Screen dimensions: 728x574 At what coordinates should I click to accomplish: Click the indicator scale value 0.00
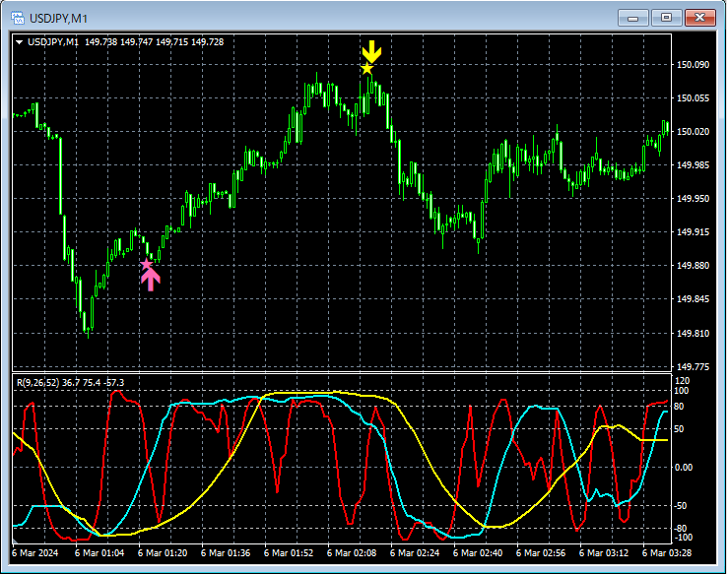click(x=684, y=468)
